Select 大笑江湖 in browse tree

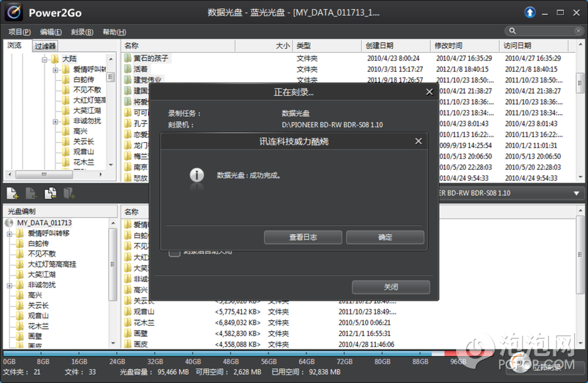87,110
